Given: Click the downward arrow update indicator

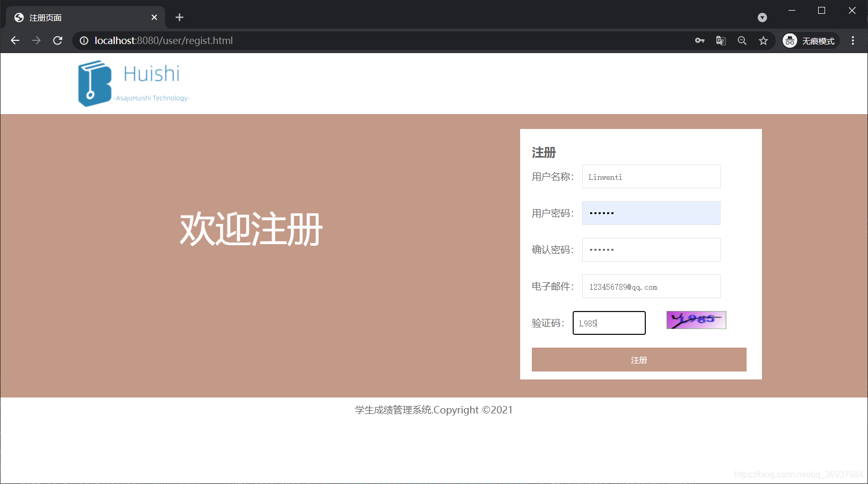Looking at the screenshot, I should click(762, 17).
